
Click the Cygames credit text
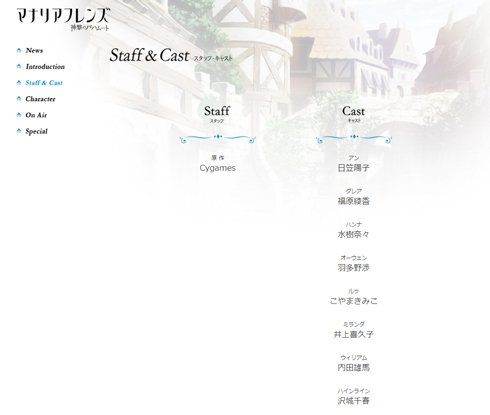(x=217, y=168)
